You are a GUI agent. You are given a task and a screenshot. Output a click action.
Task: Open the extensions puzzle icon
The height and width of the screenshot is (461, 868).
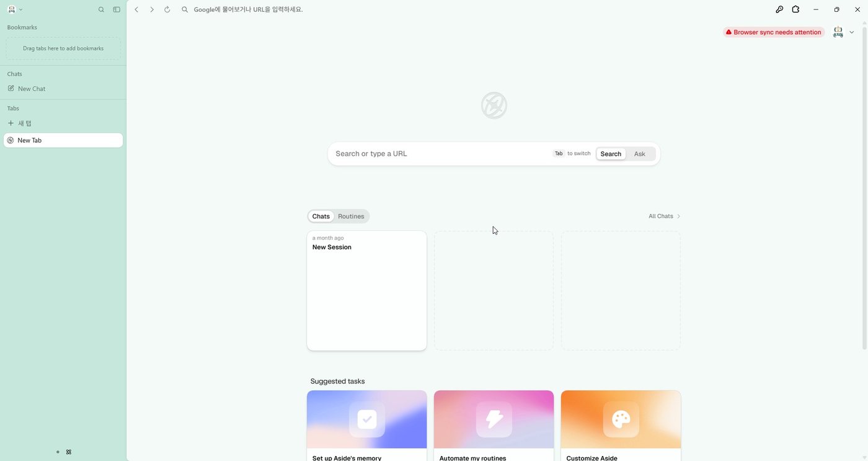click(x=795, y=9)
